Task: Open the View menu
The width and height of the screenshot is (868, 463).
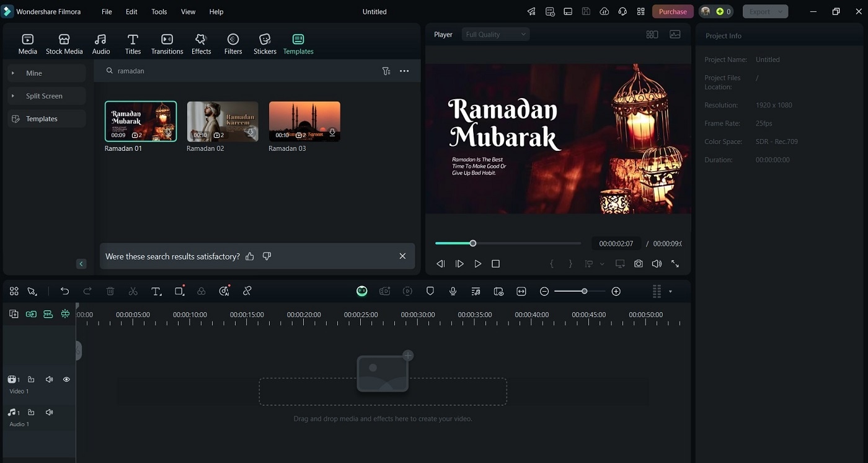Action: (188, 12)
